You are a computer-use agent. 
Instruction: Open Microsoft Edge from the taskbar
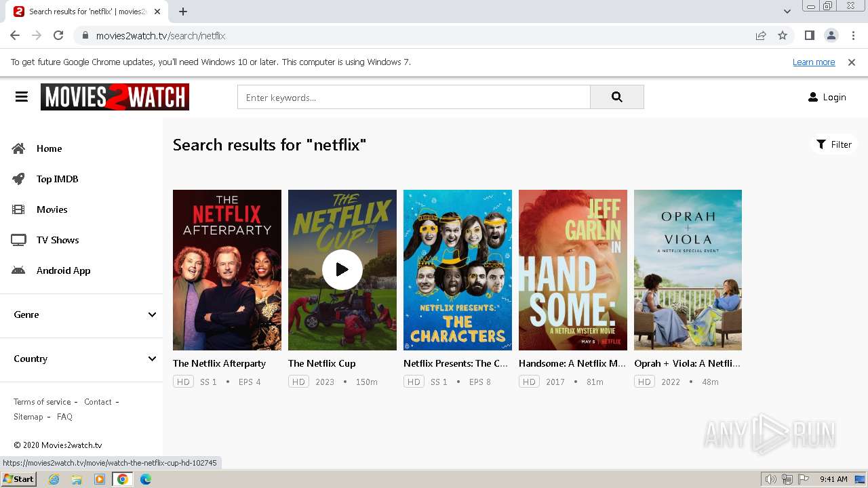[x=146, y=479]
